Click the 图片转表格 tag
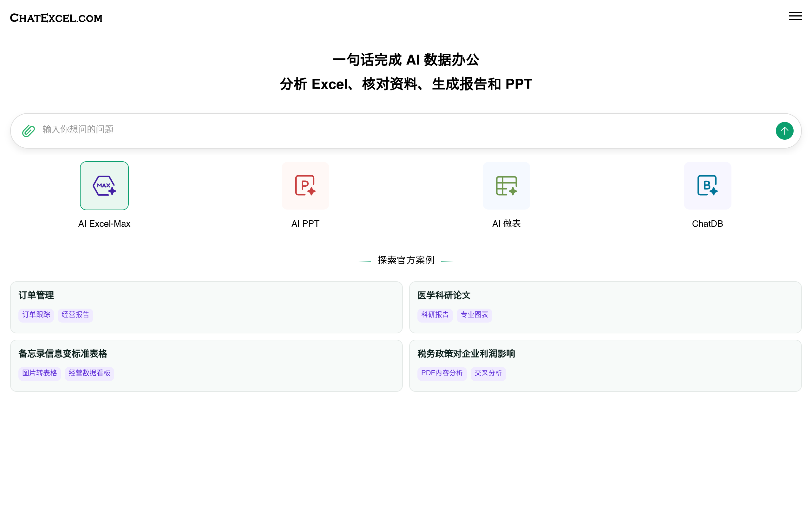 [40, 373]
